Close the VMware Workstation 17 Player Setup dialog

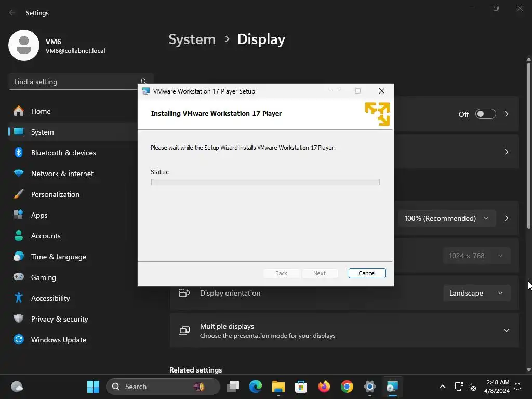381,91
